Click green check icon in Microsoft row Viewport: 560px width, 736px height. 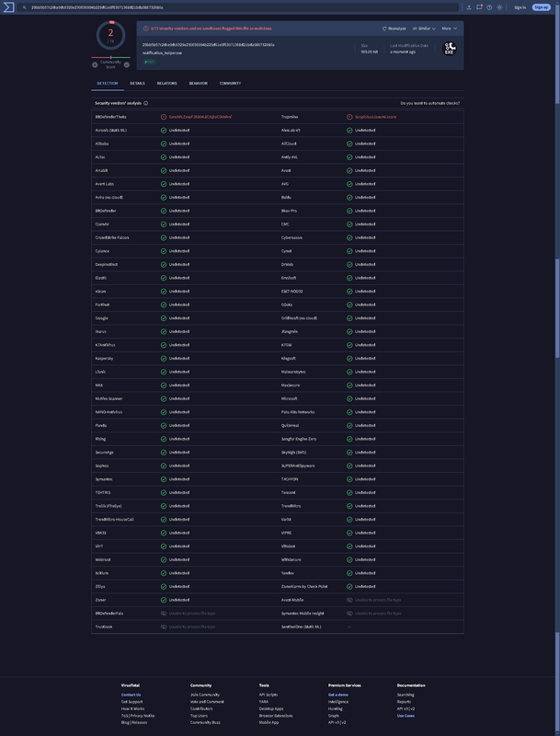pyautogui.click(x=349, y=399)
